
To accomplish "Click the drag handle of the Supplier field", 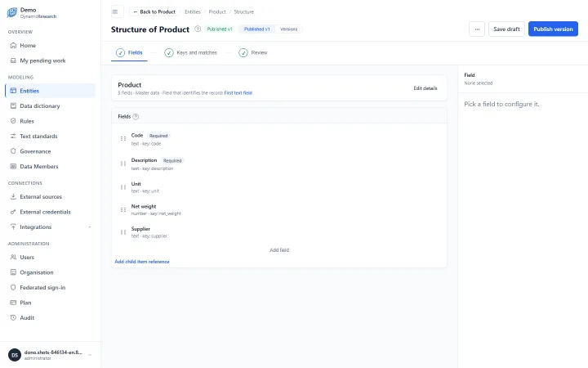I will 123,232.
